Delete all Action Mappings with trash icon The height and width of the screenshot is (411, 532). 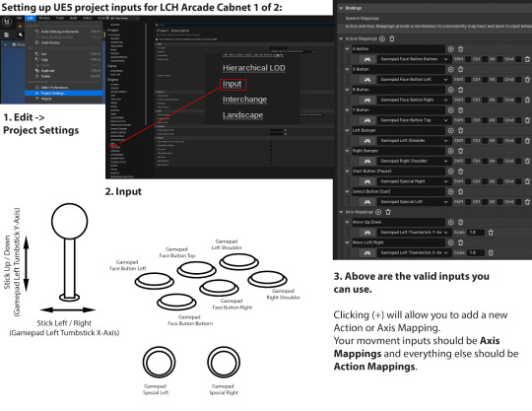pos(392,38)
